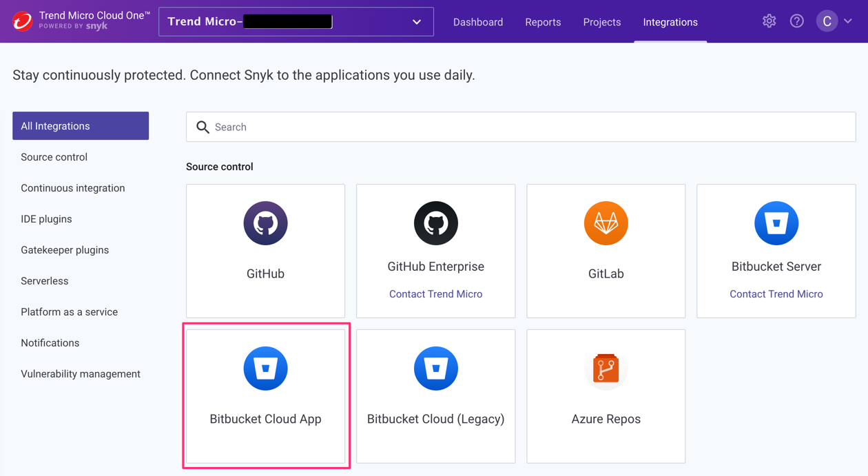
Task: Select All Integrations in sidebar
Action: tap(81, 126)
